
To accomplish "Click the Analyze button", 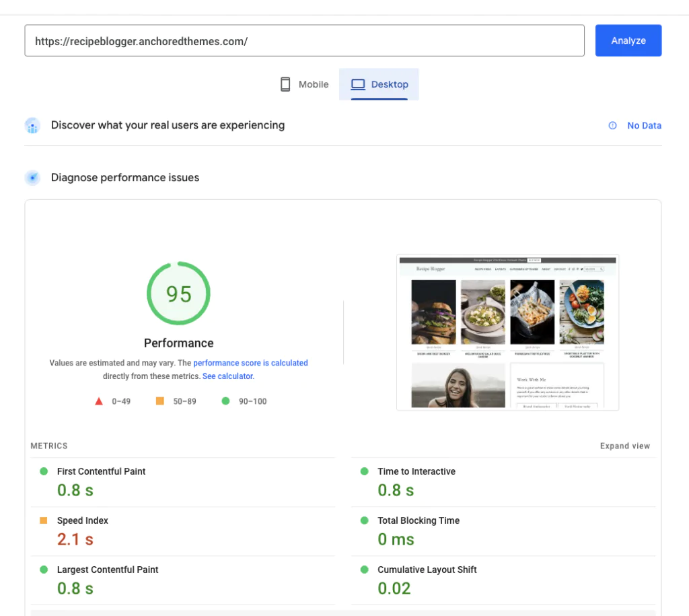I will [628, 40].
